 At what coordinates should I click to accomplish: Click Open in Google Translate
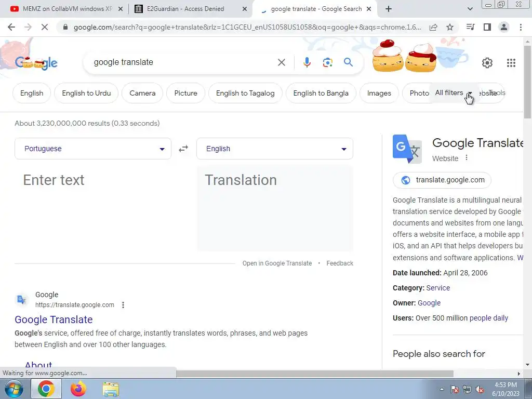(x=277, y=263)
